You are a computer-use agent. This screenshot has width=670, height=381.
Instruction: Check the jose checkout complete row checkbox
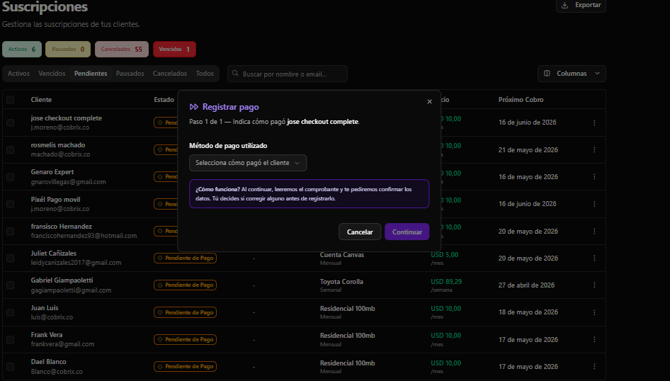(x=10, y=123)
